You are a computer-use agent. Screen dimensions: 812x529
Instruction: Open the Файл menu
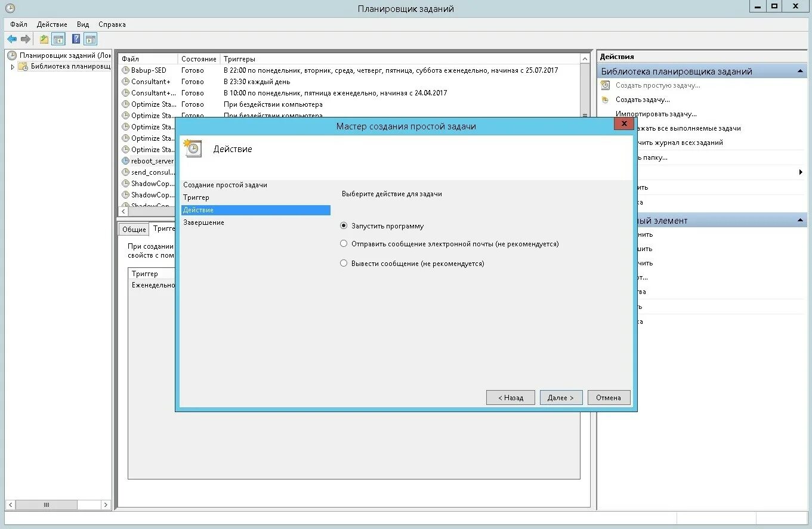[18, 24]
